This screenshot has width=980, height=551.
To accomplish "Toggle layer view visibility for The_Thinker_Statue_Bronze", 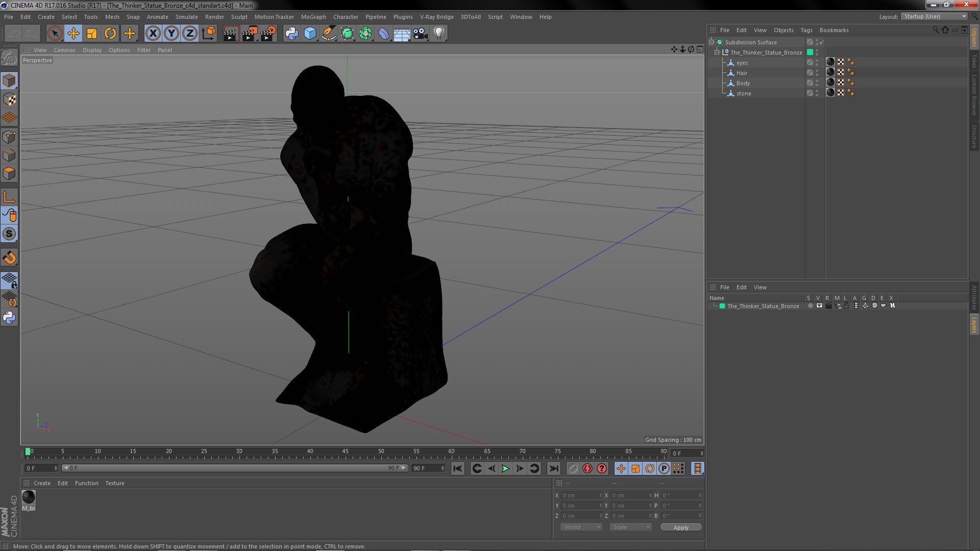I will [x=819, y=306].
